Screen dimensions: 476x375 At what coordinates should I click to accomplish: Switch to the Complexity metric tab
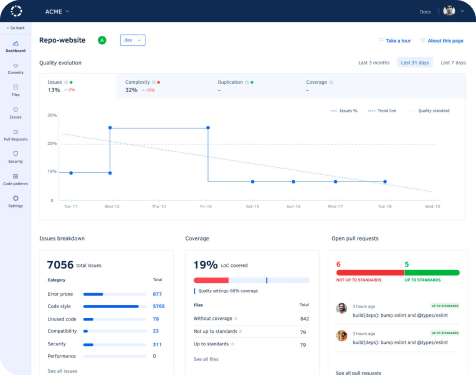[163, 86]
